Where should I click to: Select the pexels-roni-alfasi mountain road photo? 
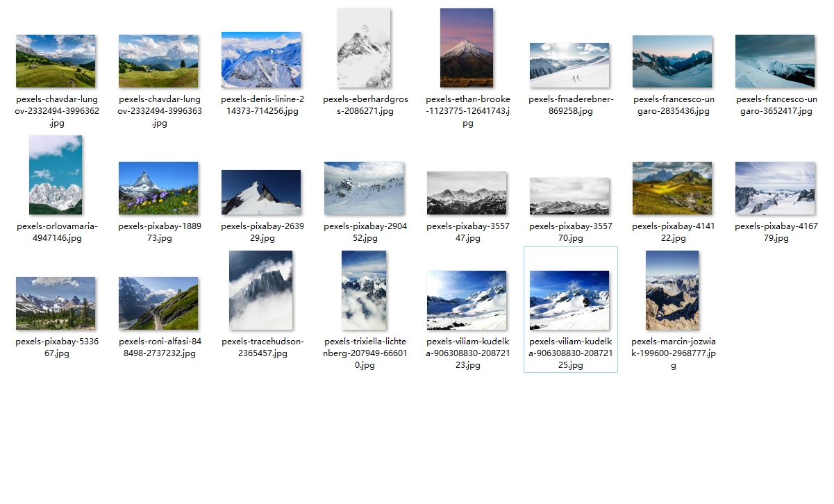(x=158, y=303)
